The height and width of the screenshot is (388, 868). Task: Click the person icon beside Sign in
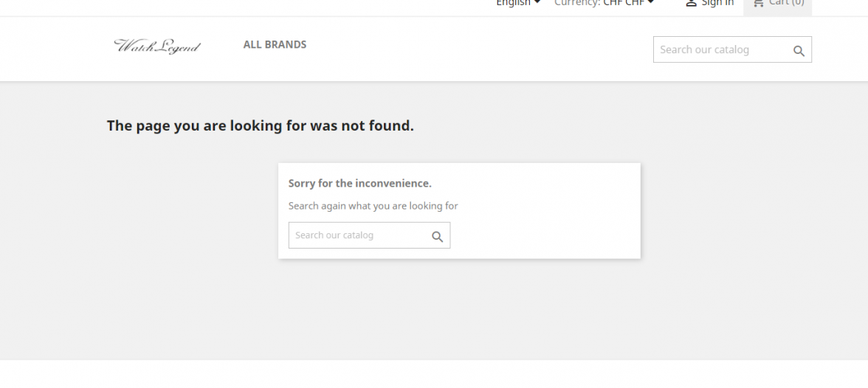click(691, 4)
